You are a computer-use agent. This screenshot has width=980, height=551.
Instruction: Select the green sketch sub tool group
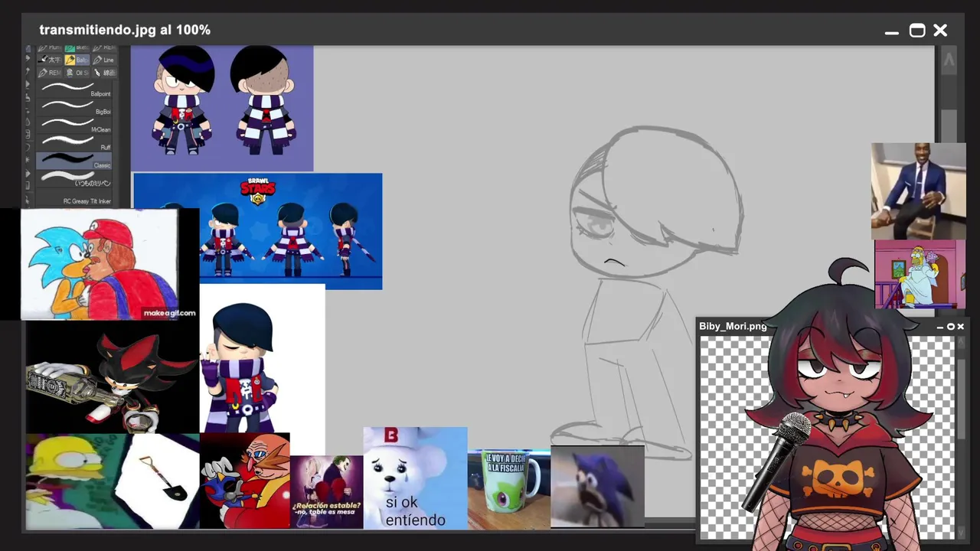pos(77,48)
